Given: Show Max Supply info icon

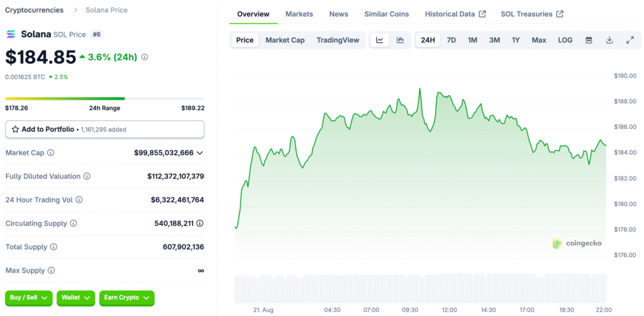Looking at the screenshot, I should coord(51,271).
